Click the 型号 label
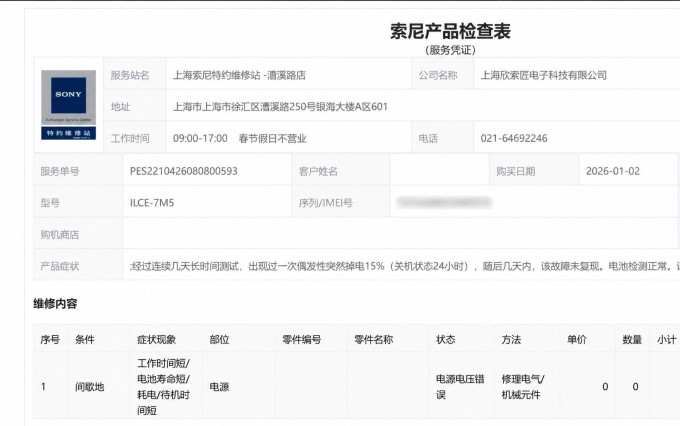The width and height of the screenshot is (680, 426). 50,203
